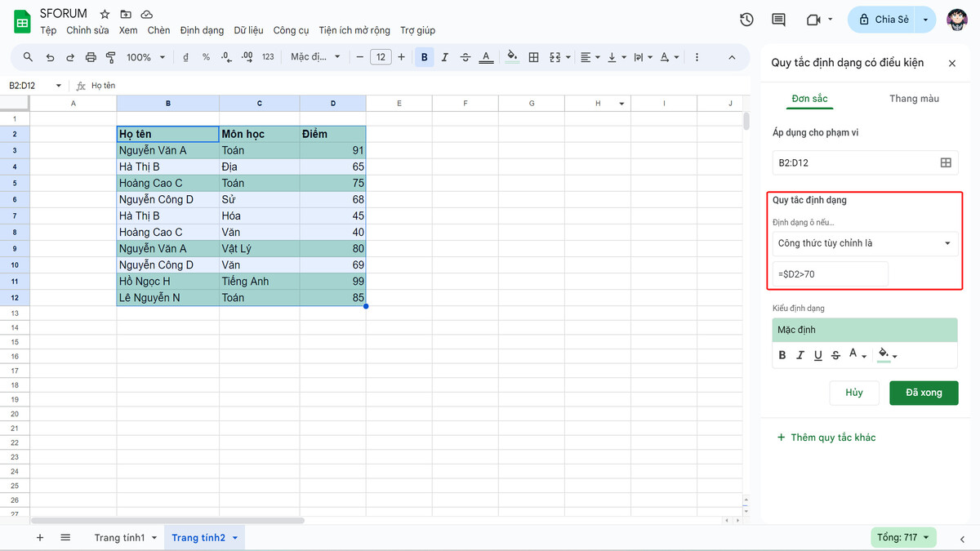Viewport: 980px width, 551px height.
Task: Format as currency with đ icon
Action: (186, 57)
